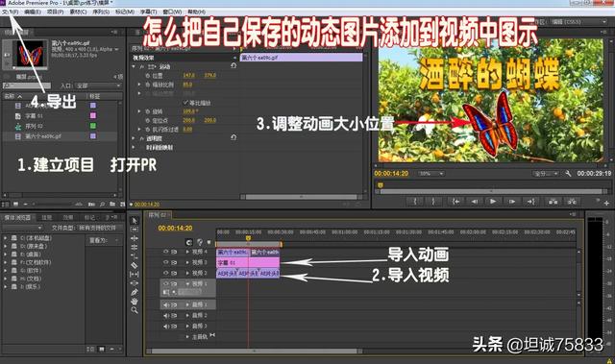615x364 pixels.
Task: Select the Track Select tool
Action: tap(135, 230)
